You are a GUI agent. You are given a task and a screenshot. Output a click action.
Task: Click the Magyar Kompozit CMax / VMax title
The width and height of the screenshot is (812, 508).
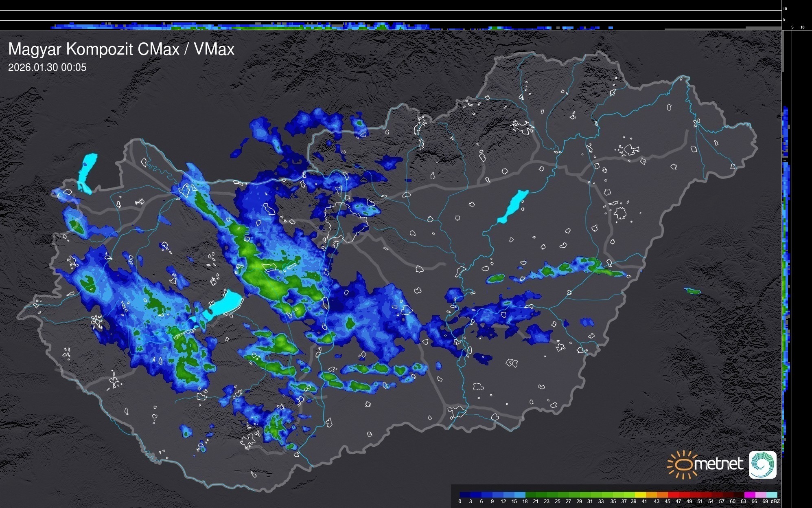click(x=121, y=49)
